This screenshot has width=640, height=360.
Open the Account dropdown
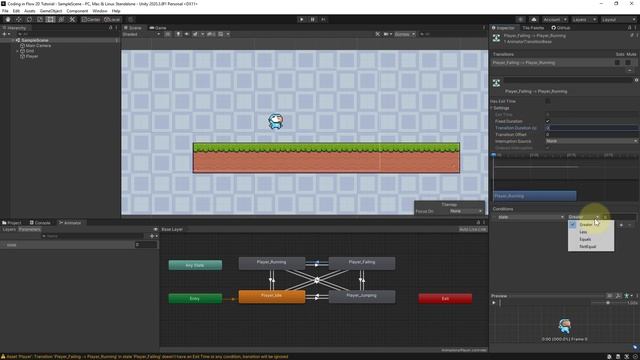(x=555, y=20)
